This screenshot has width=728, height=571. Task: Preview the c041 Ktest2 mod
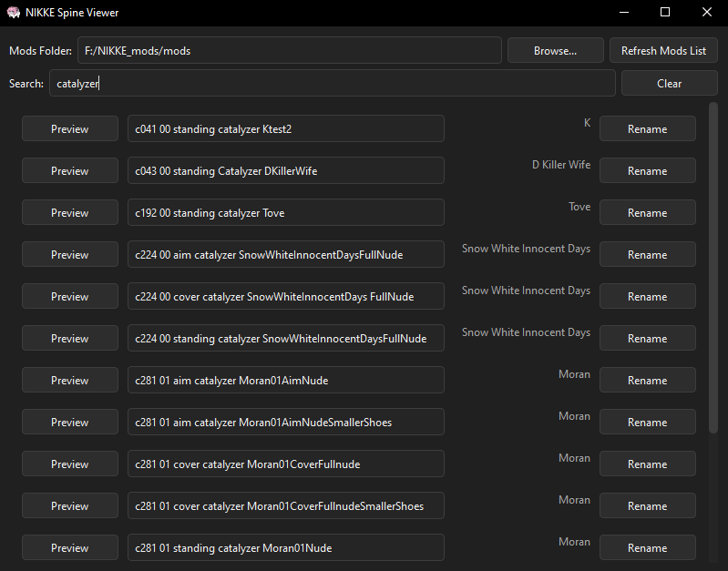pos(70,129)
